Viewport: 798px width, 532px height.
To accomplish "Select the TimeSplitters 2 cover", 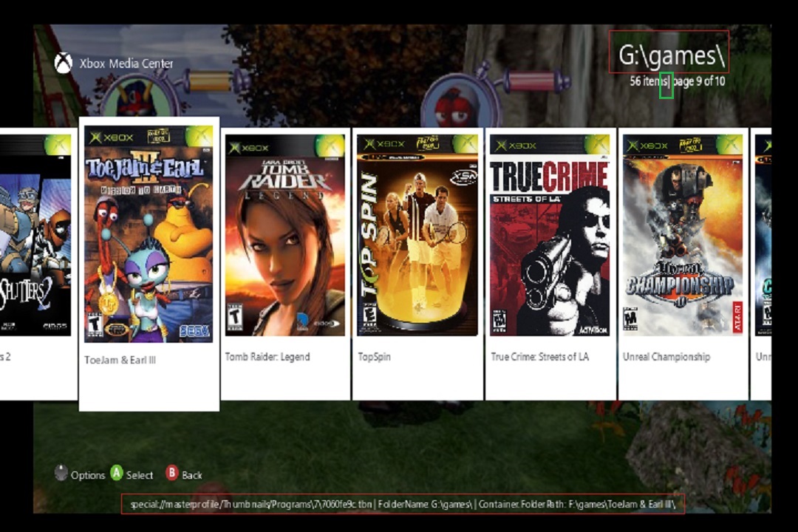I will pyautogui.click(x=35, y=235).
